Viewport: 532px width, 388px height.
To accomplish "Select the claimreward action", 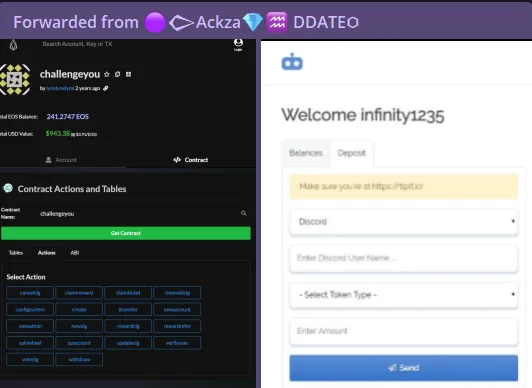I will pyautogui.click(x=79, y=293).
